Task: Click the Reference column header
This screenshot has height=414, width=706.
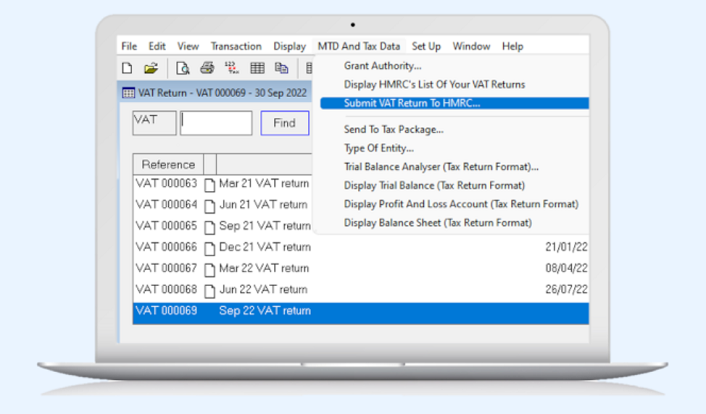Action: tap(168, 164)
